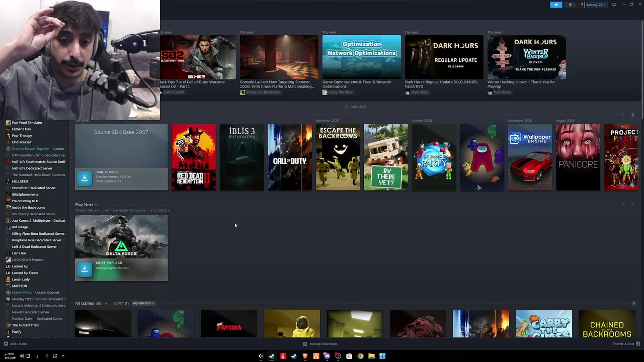Expand the Play Next shelf dropdown
This screenshot has height=362, width=644.
pos(86,205)
